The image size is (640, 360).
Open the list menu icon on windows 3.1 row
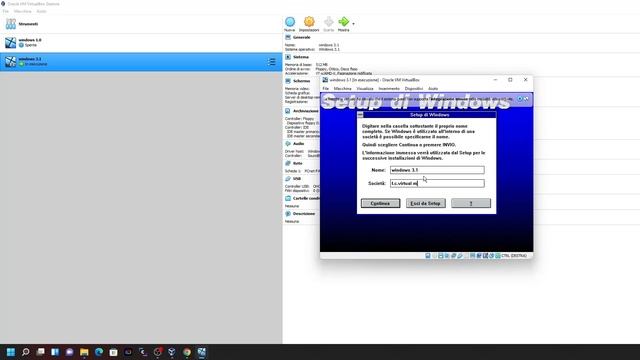tap(272, 62)
